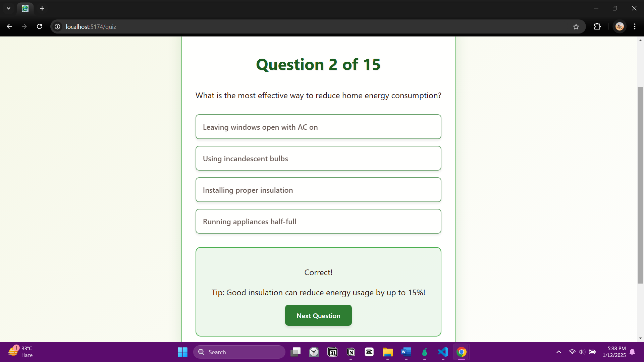Expand the tab search dropdown
This screenshot has height=362, width=644.
pyautogui.click(x=8, y=8)
